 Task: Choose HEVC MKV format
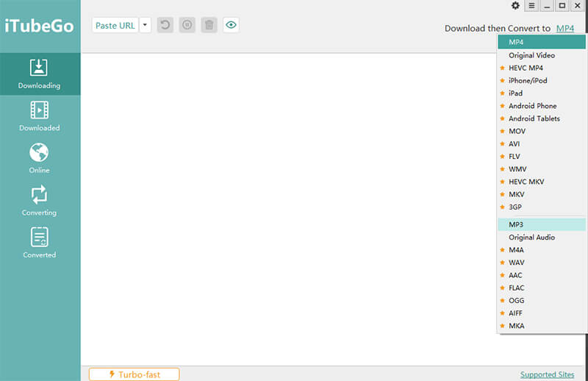click(542, 182)
